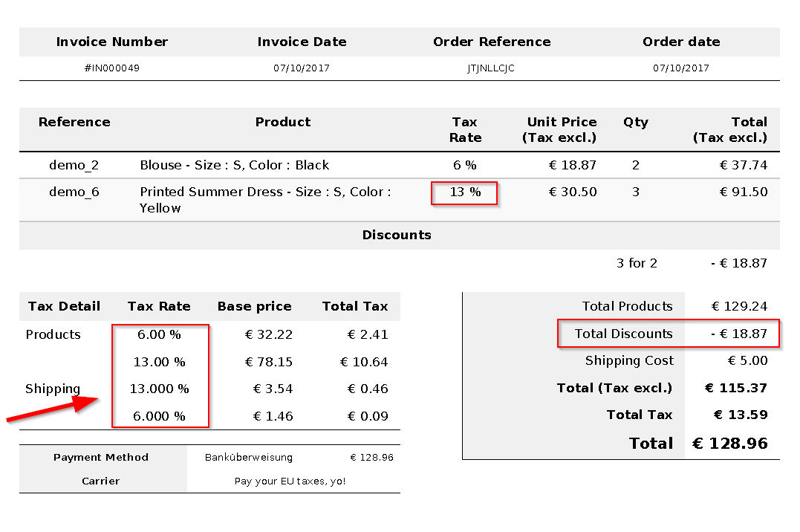Screen dimensions: 800x532
Task: Select the € 129.24 Total Products amount
Action: click(739, 306)
